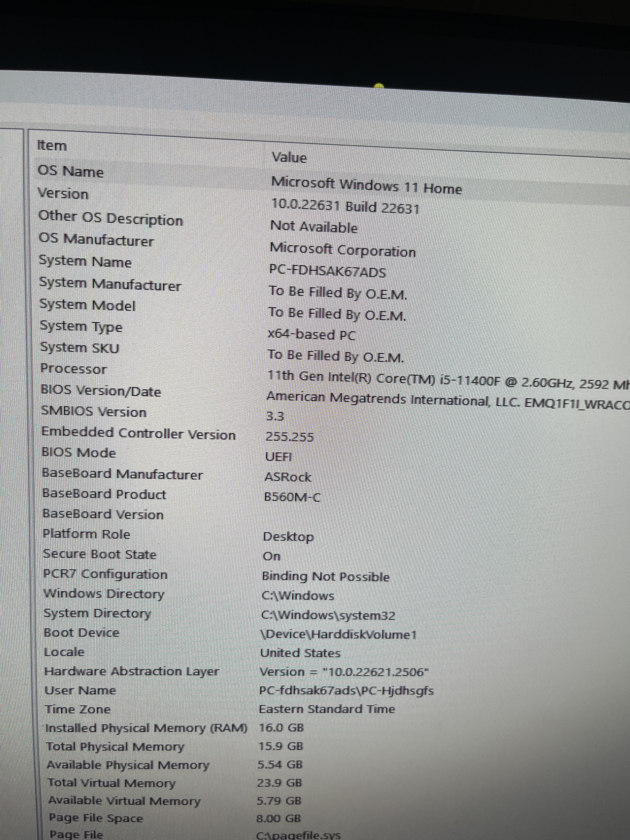Select the Not Available value
Image resolution: width=630 pixels, height=840 pixels.
click(314, 227)
